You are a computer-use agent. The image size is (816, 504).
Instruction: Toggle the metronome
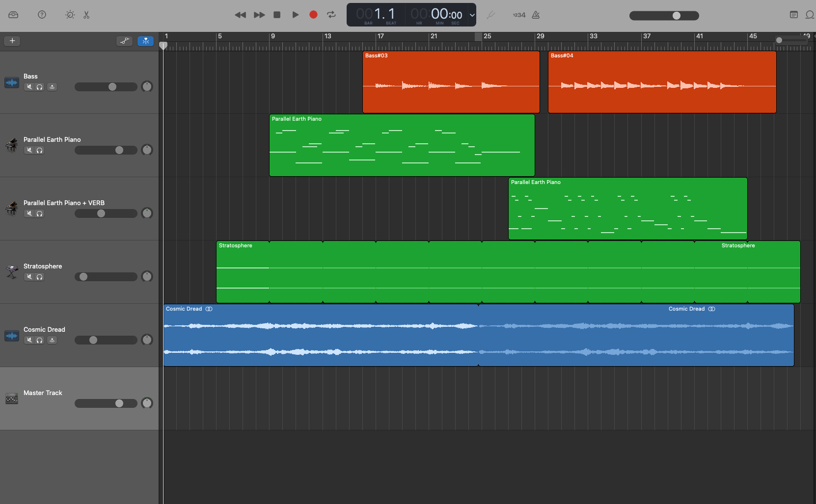(536, 15)
